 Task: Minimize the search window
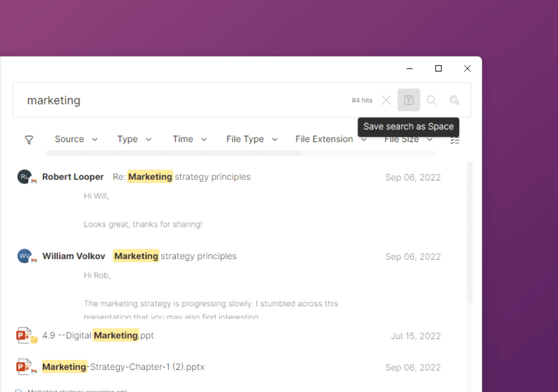pos(409,68)
